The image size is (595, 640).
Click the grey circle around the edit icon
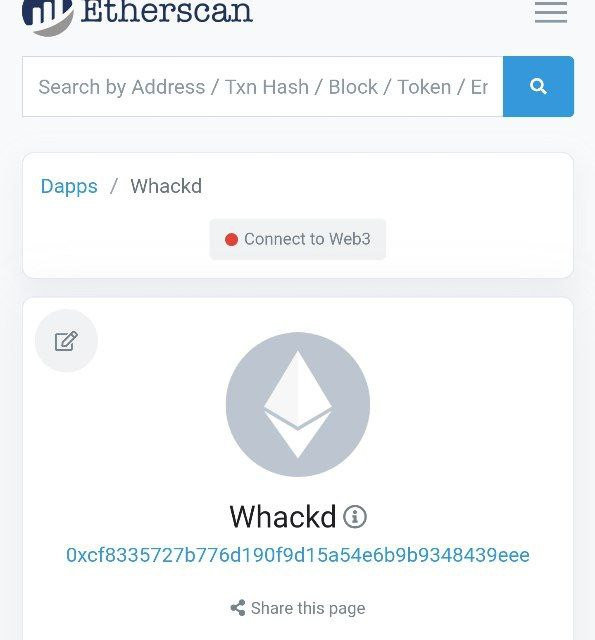point(66,341)
